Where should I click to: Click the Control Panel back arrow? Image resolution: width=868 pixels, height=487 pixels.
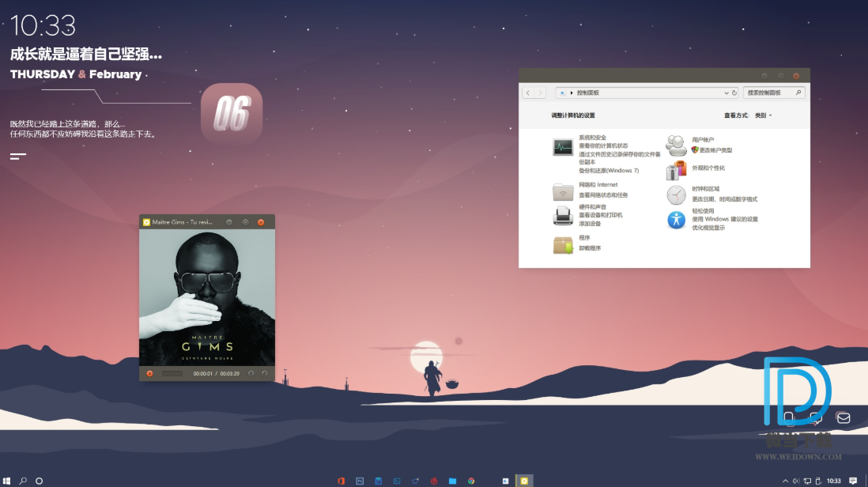tap(528, 93)
